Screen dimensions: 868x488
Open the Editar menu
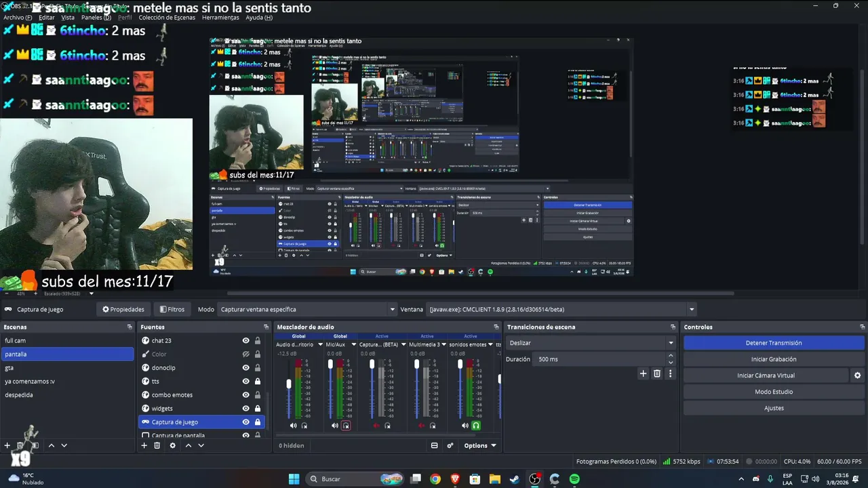coord(47,18)
